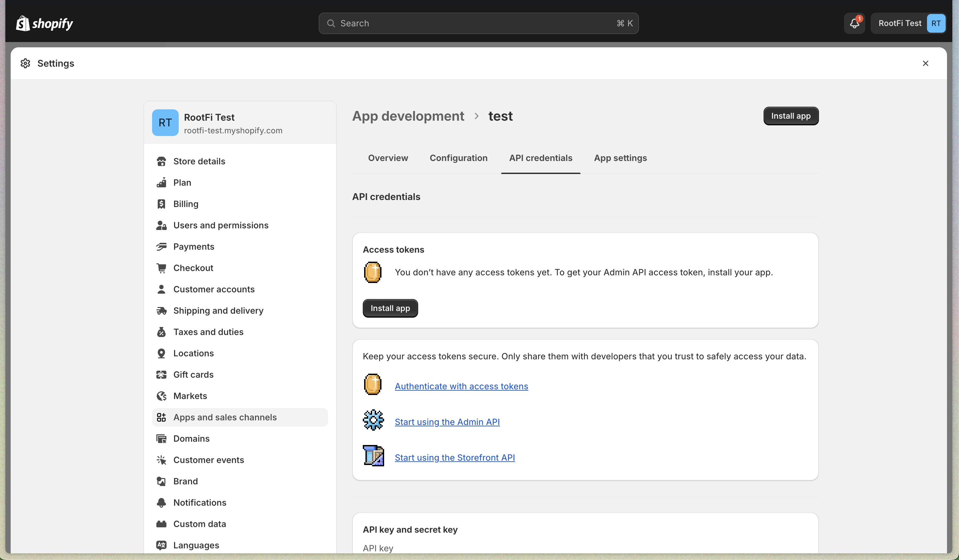Open the RootFi Test account menu
This screenshot has height=560, width=959.
click(908, 23)
